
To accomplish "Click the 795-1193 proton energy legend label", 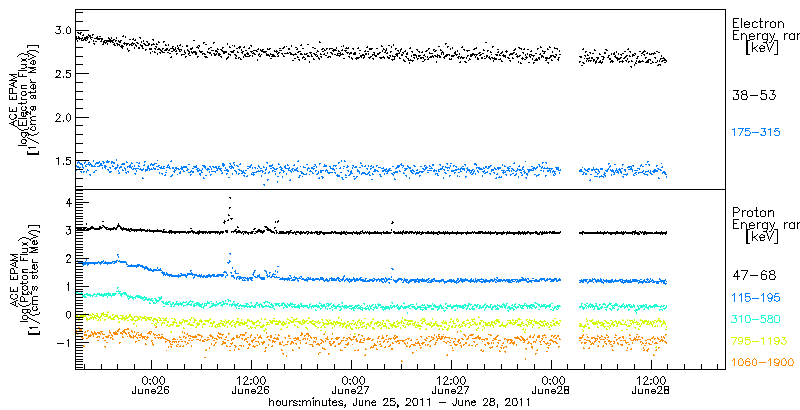I will point(760,341).
